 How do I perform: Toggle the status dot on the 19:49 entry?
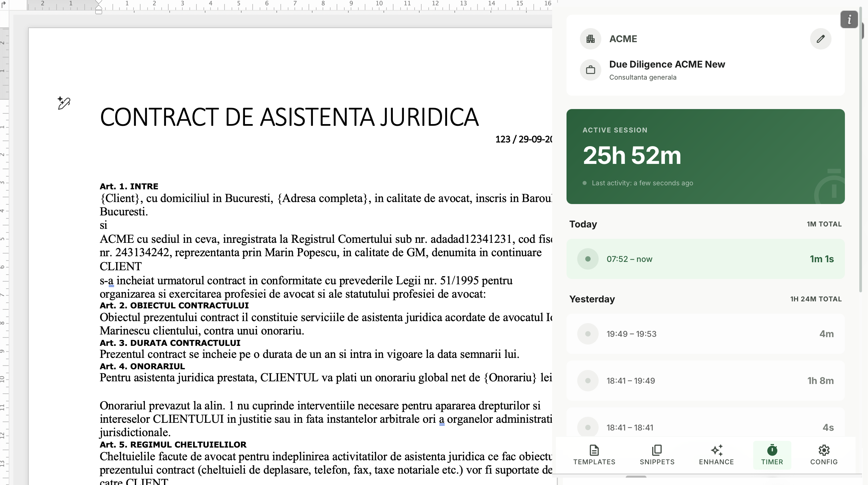588,333
